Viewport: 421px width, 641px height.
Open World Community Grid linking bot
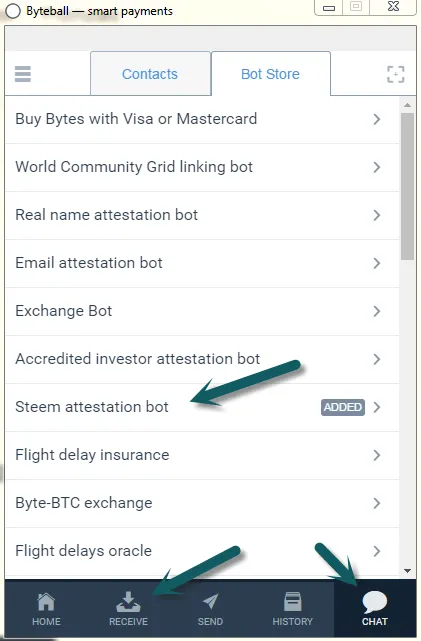pyautogui.click(x=202, y=167)
